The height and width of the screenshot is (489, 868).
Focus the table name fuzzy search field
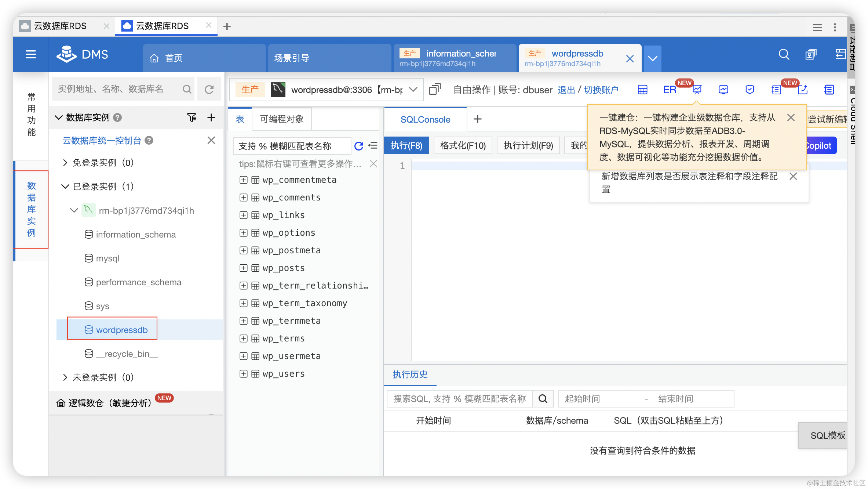[292, 146]
